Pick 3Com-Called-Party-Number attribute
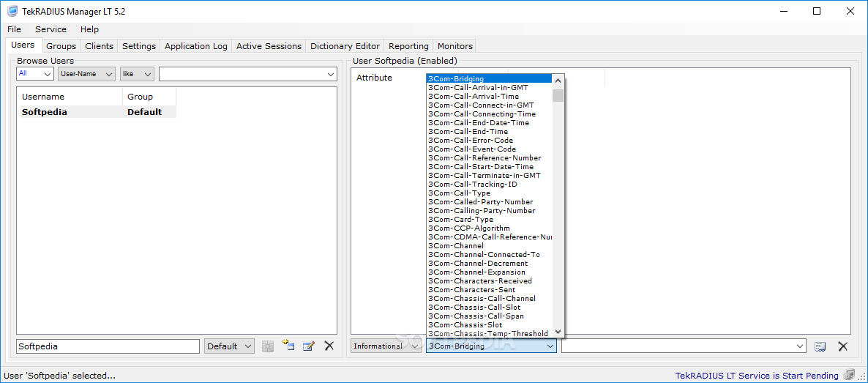The width and height of the screenshot is (868, 383). point(490,202)
